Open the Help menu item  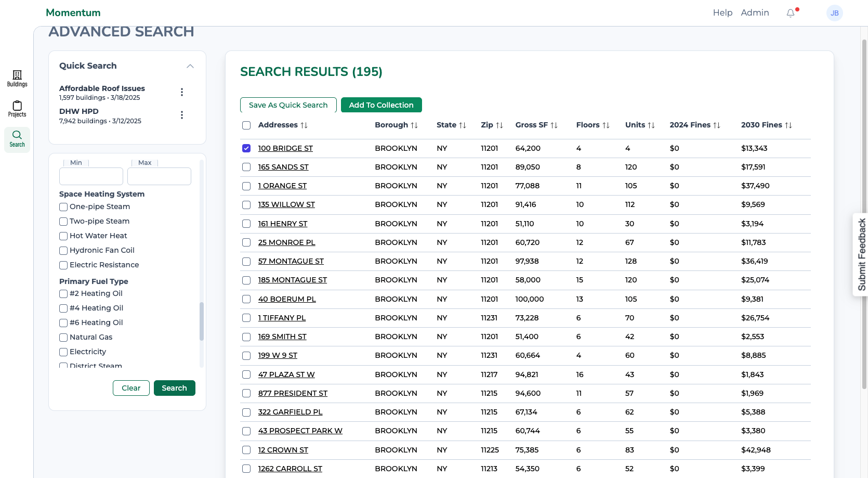pyautogui.click(x=722, y=12)
